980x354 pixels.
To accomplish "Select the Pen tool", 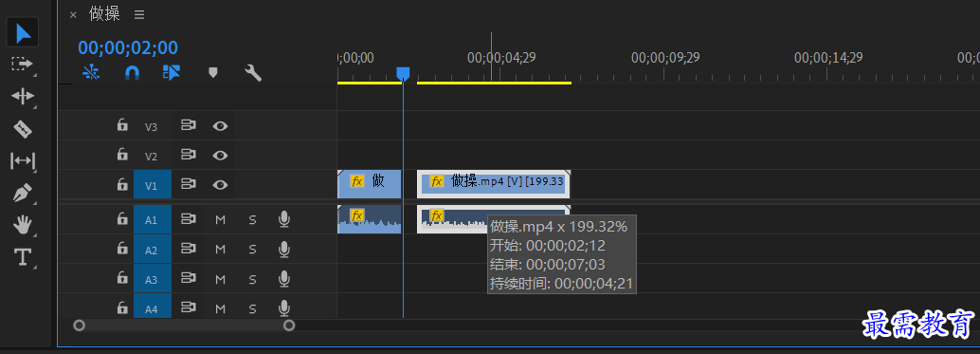I will 23,193.
